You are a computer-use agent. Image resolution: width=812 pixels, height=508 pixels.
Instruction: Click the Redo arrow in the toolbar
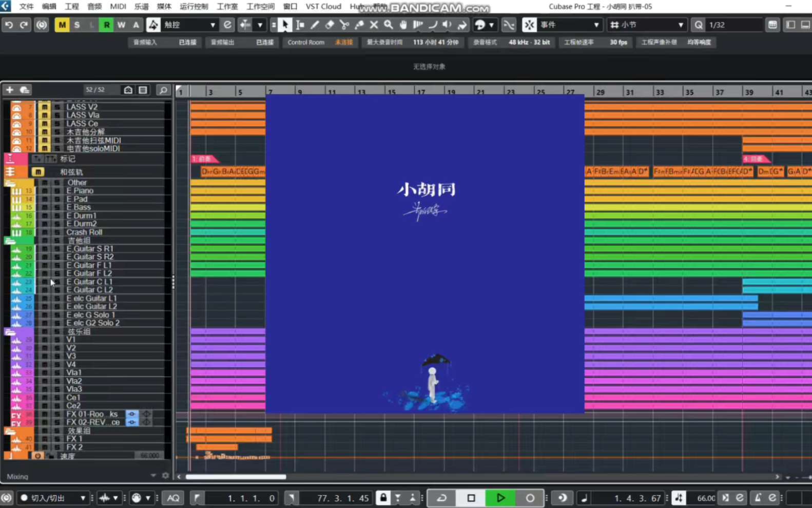(24, 25)
